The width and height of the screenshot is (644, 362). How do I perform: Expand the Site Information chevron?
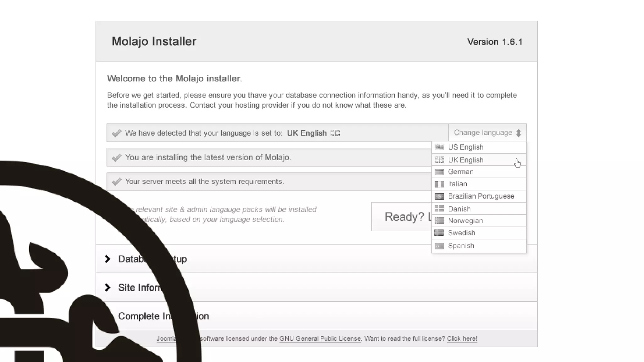(x=108, y=288)
